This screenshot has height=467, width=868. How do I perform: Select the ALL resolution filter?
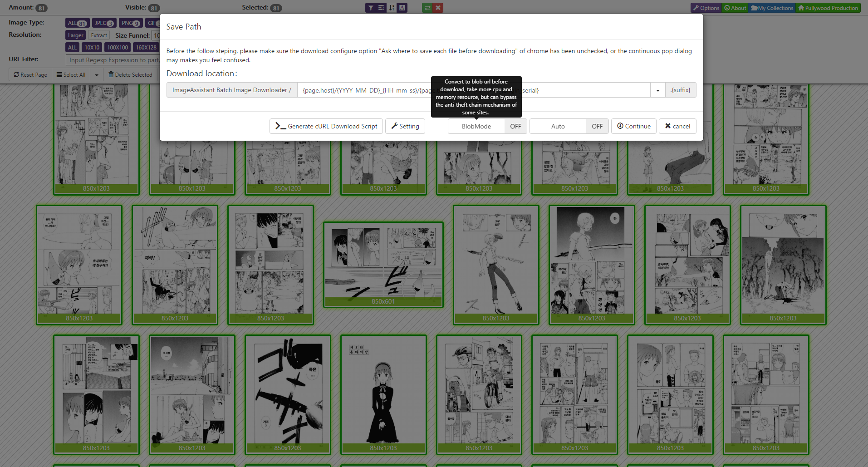pyautogui.click(x=72, y=47)
